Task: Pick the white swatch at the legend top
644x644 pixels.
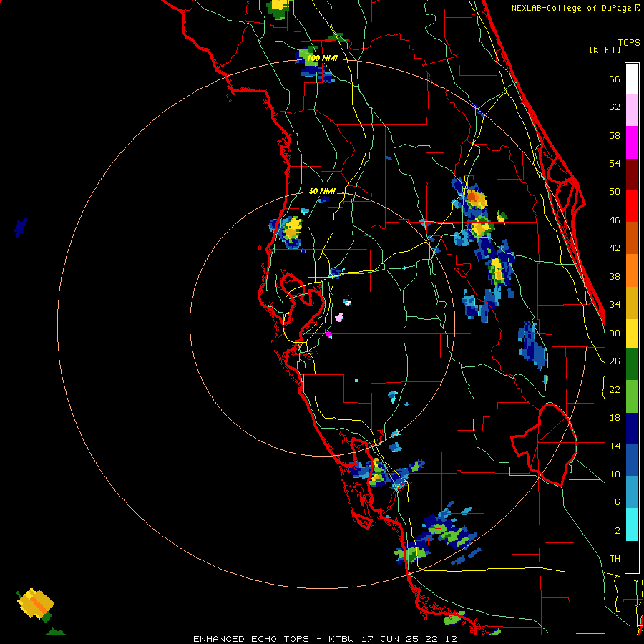Action: pos(632,79)
